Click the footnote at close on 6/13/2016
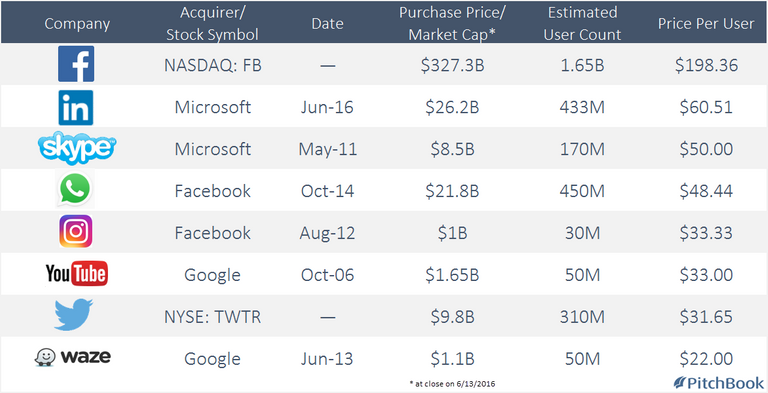 click(x=452, y=384)
